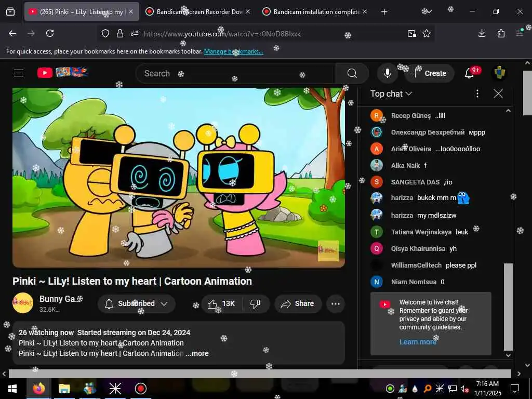
Task: Click the page horizontal scrollbar
Action: coord(260,374)
